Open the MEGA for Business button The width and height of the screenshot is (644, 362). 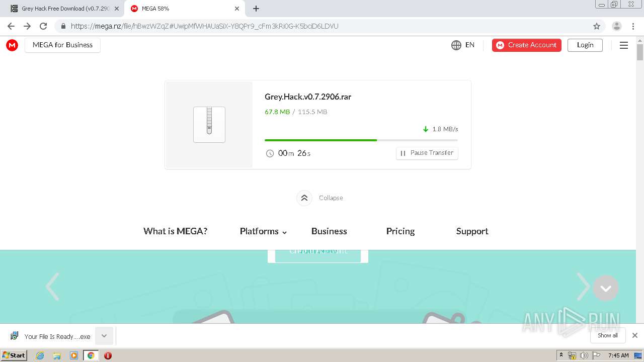pos(62,45)
